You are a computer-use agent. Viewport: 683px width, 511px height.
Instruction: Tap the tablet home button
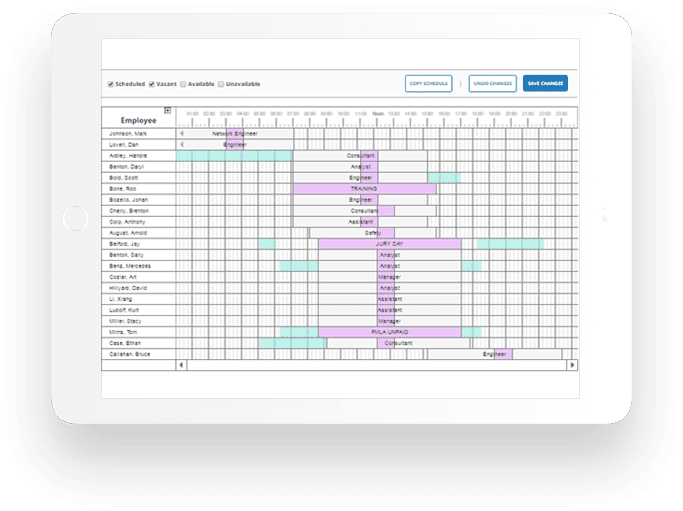(x=75, y=218)
